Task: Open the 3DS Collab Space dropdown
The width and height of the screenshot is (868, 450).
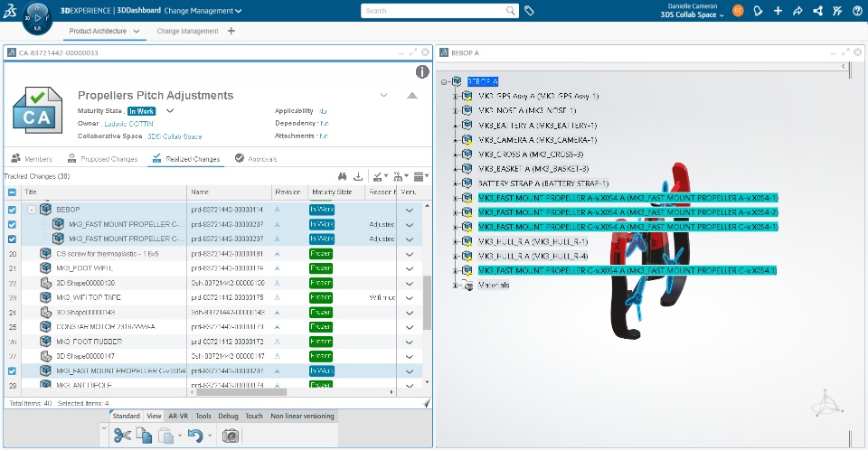Action: [x=692, y=15]
